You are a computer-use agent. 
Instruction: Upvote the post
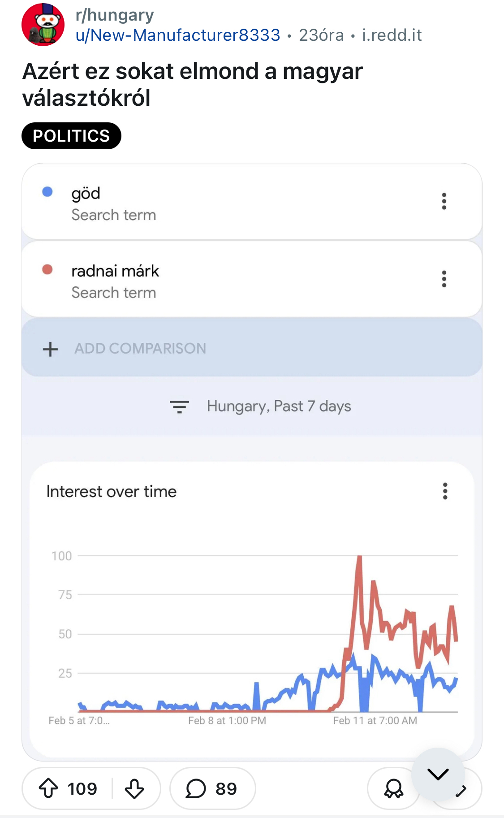tap(48, 788)
